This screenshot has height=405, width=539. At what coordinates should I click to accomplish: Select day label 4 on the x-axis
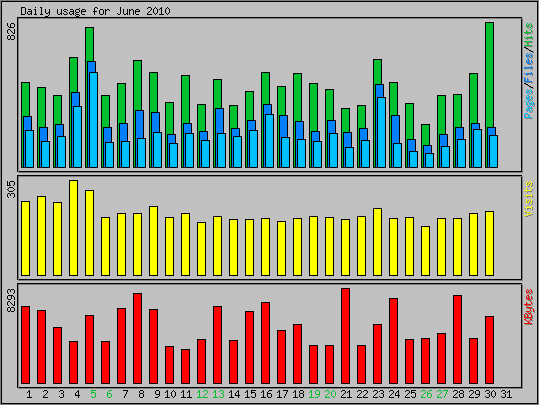click(x=77, y=394)
